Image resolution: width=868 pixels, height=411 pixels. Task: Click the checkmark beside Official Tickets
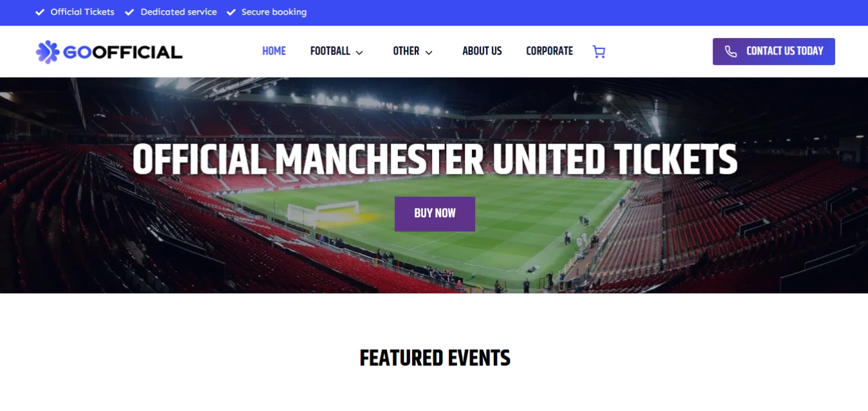point(40,12)
